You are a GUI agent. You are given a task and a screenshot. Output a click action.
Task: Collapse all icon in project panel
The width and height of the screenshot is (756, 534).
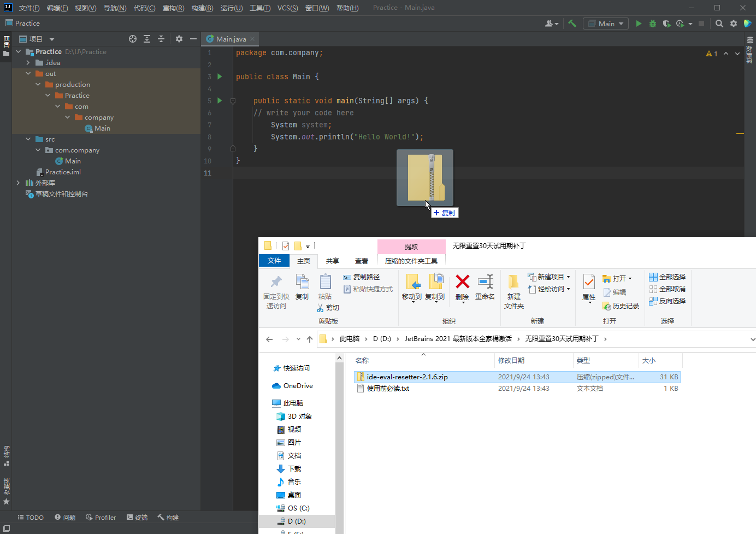tap(161, 39)
